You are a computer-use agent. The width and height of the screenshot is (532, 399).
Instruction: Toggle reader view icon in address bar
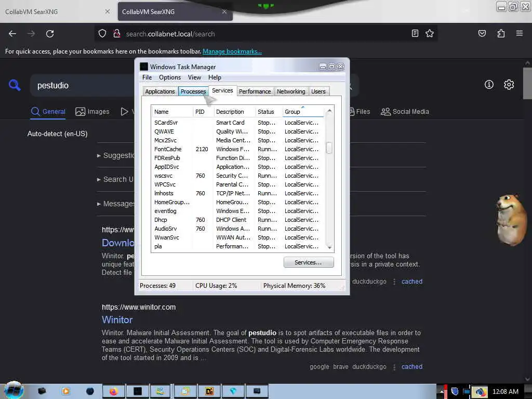click(x=415, y=33)
